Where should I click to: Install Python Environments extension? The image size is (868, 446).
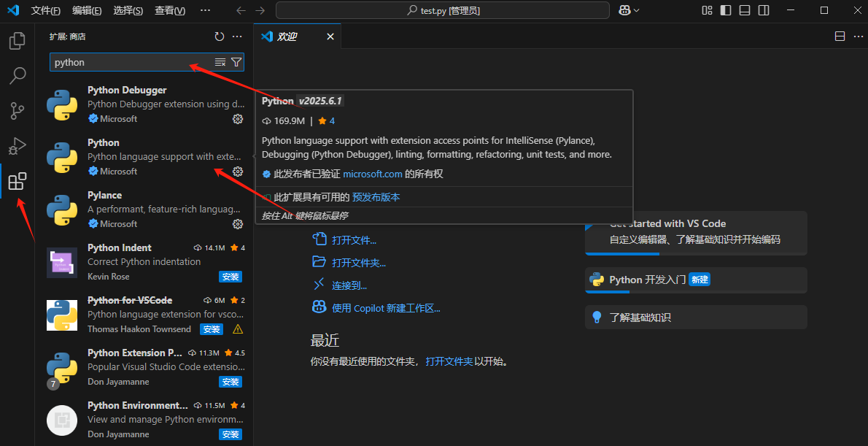[230, 434]
